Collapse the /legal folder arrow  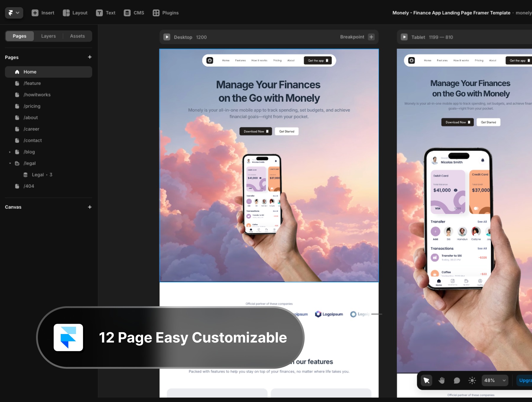tap(10, 163)
